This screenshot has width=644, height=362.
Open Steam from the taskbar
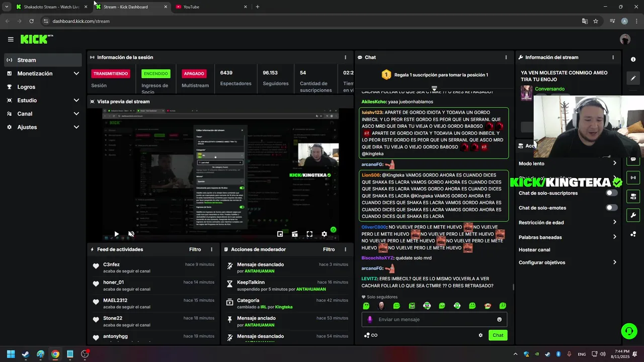[x=26, y=354]
